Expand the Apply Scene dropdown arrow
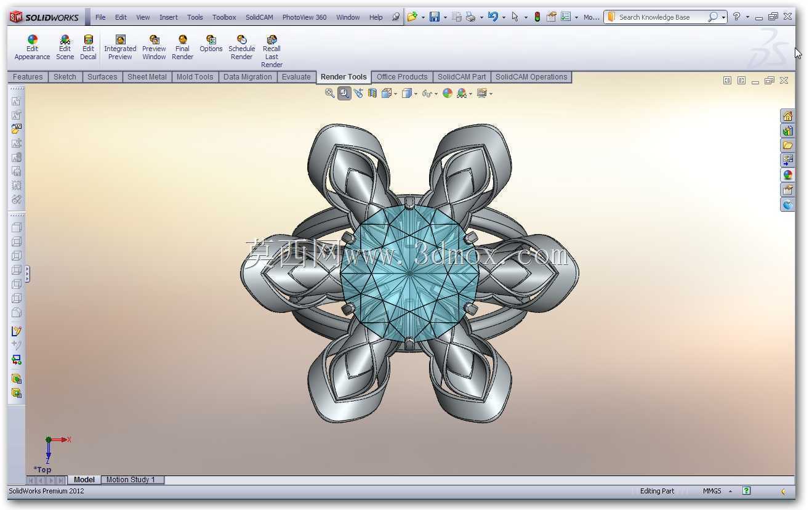This screenshot has height=510, width=812. pos(470,94)
